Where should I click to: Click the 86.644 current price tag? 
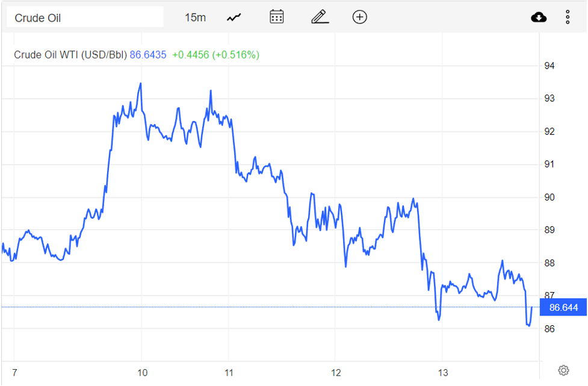pyautogui.click(x=563, y=308)
